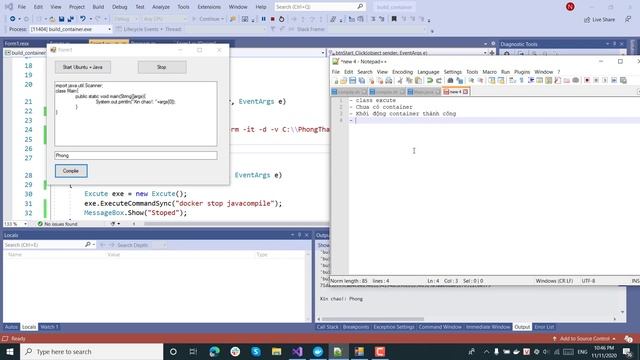The image size is (640, 360).
Task: Open Form1.resx document tab
Action: (x=17, y=44)
